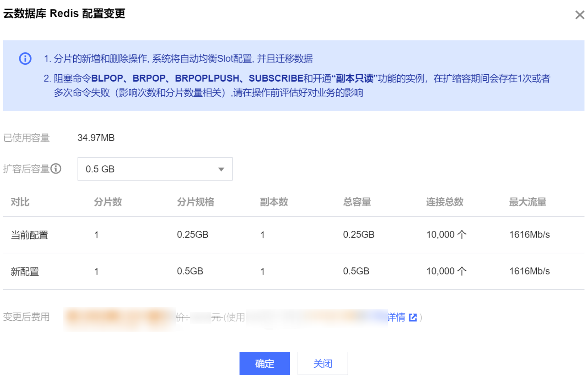
Task: Click the 已使用容量 label
Action: [26, 138]
